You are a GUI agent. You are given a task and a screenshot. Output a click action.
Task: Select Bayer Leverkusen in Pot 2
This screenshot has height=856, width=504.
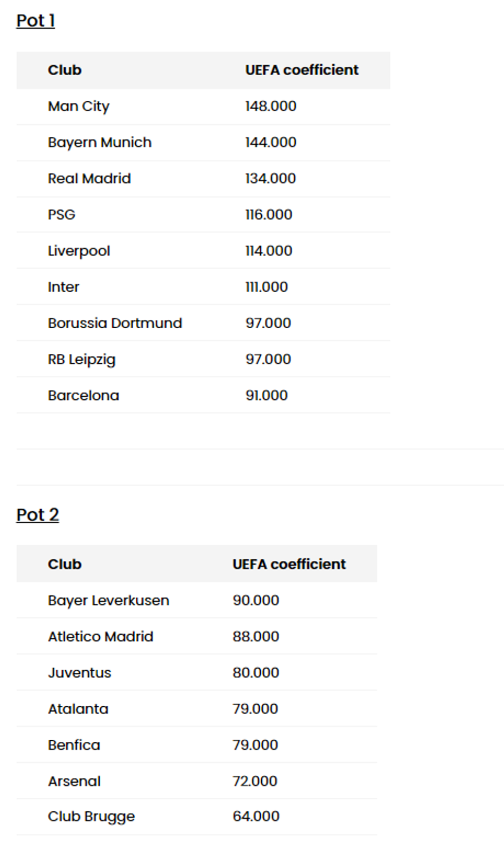pos(109,600)
